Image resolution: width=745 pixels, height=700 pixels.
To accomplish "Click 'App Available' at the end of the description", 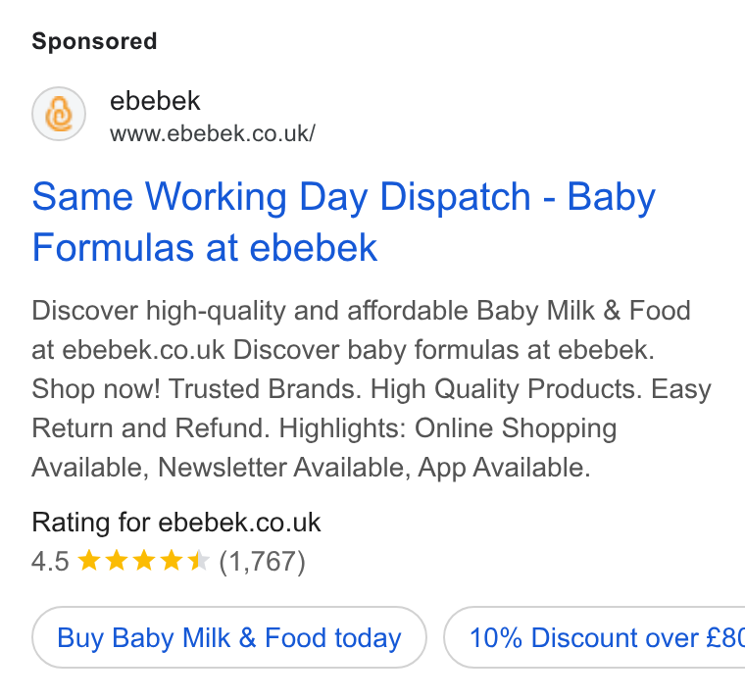I will pos(504,468).
